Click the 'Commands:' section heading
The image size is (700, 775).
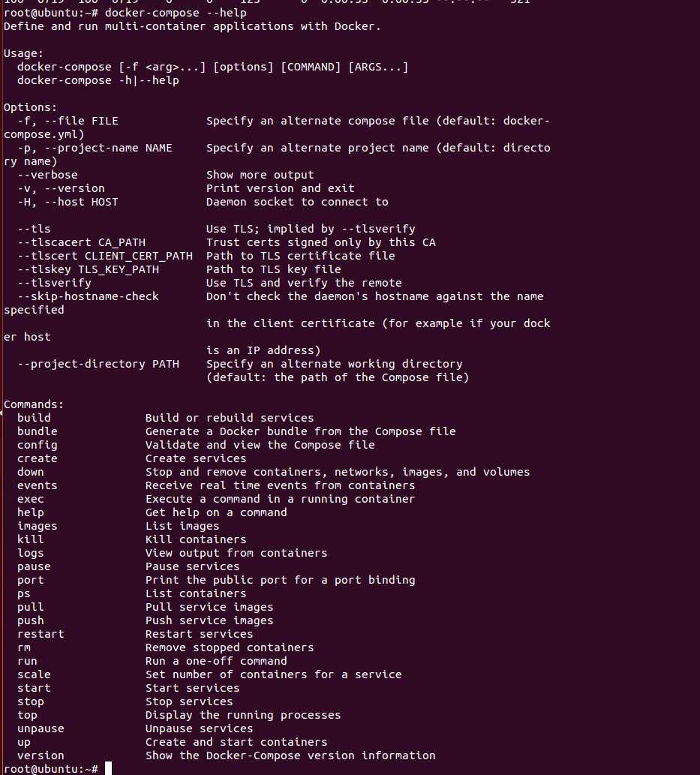(34, 404)
